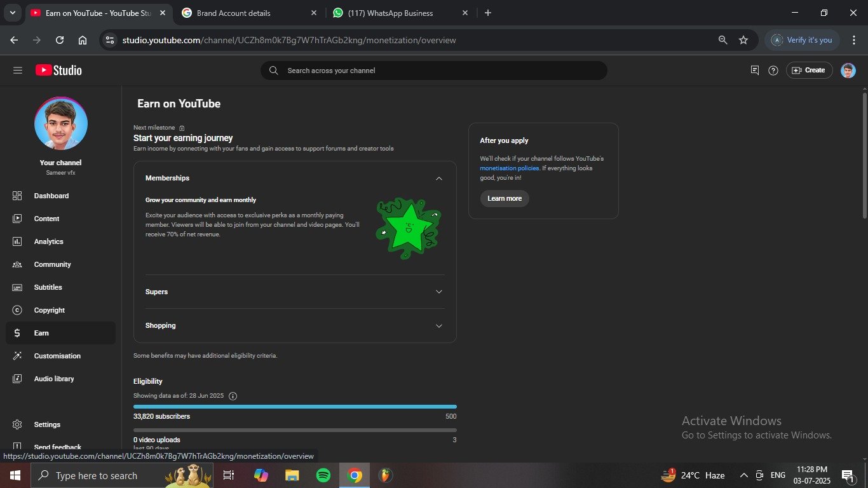Screen dimensions: 868x488
Task: Click the browser home icon
Action: click(83, 40)
